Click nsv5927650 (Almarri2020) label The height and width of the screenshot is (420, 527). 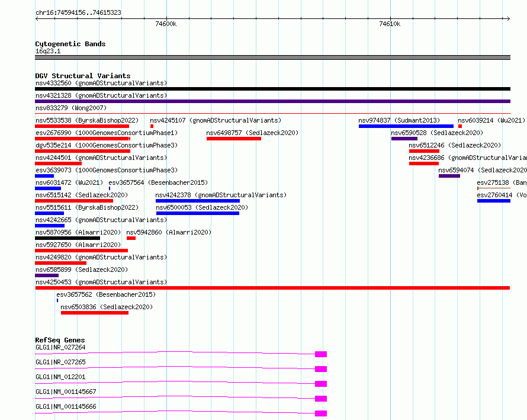click(x=78, y=245)
